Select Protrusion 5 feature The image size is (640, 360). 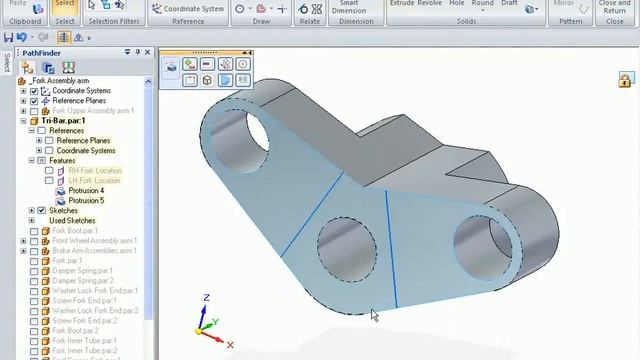(86, 201)
